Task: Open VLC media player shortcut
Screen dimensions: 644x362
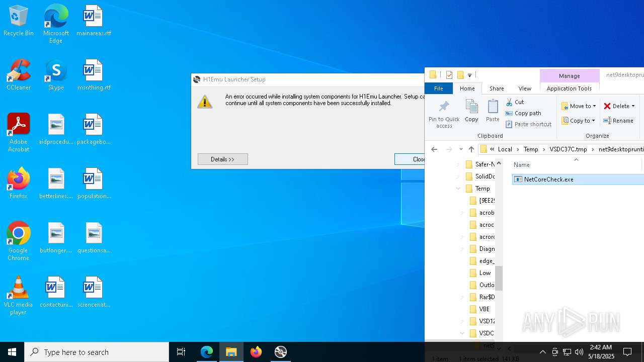Action: (19, 296)
